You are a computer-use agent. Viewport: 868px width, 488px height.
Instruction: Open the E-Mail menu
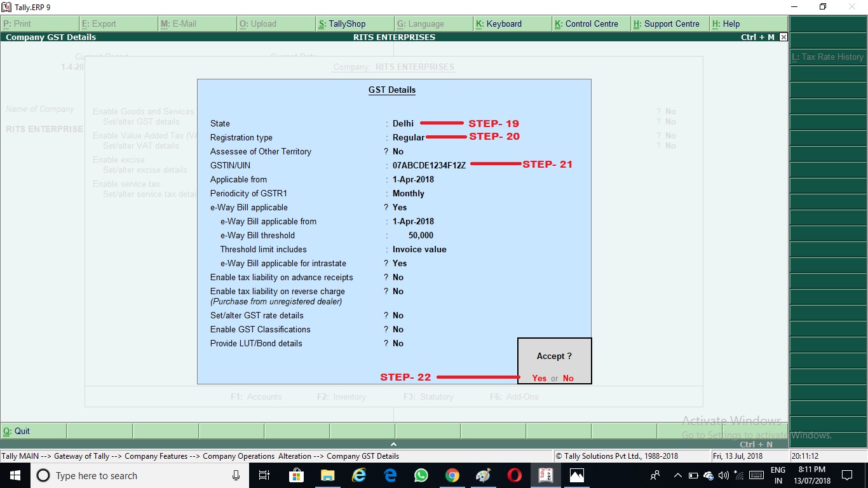[198, 24]
